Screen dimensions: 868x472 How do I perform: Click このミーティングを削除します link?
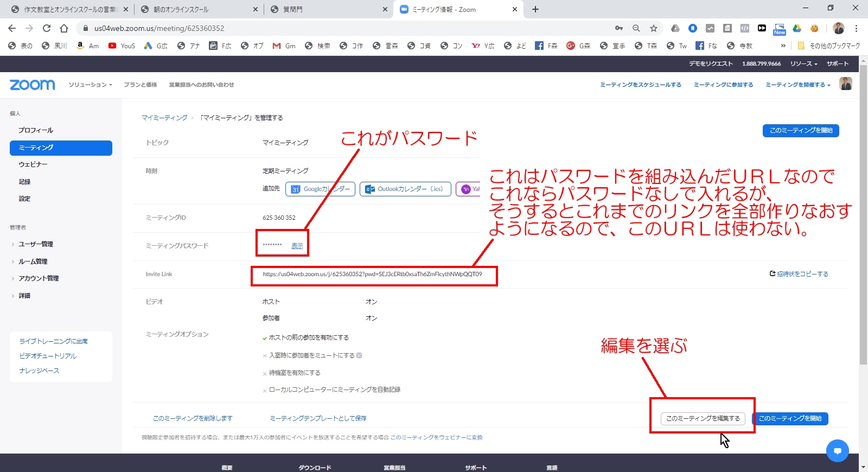click(x=193, y=418)
